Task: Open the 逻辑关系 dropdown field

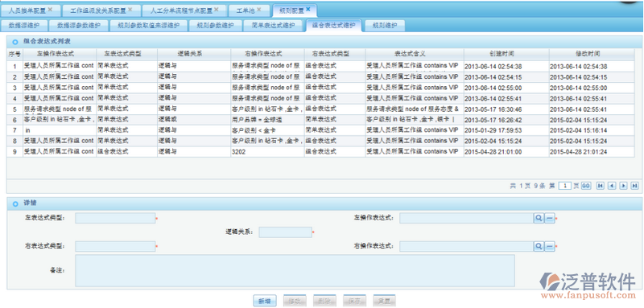Action: tap(286, 232)
